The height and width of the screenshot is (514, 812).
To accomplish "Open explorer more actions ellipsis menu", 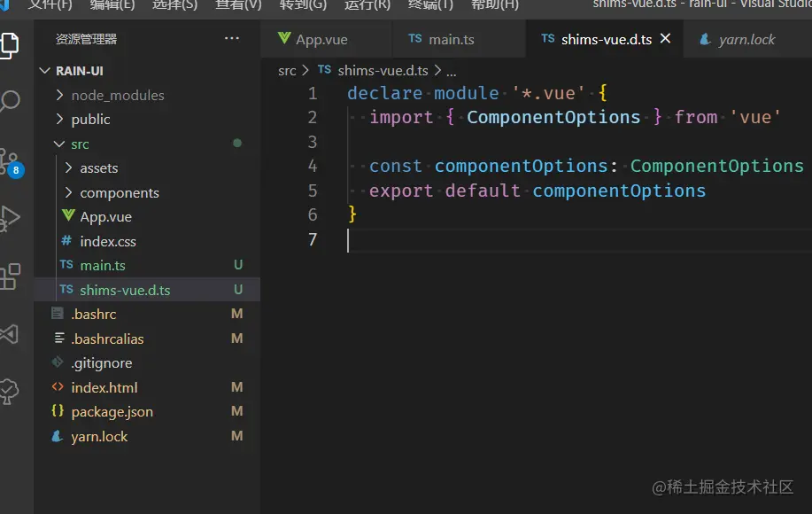I will (x=232, y=39).
